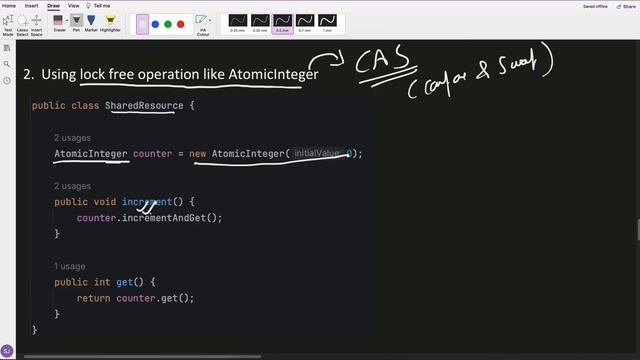The height and width of the screenshot is (360, 640).
Task: Click the Share button
Action: (x=627, y=7)
